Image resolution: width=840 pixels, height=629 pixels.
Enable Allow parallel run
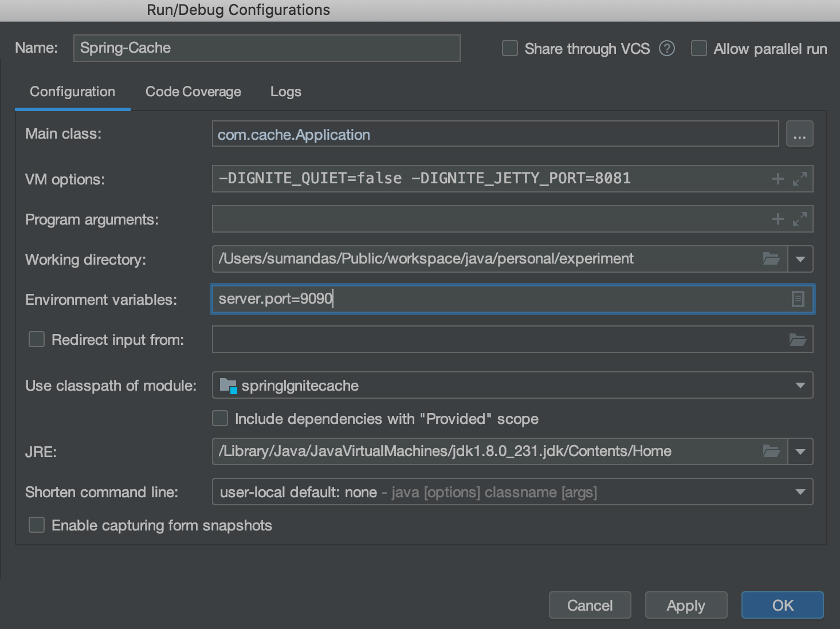point(698,49)
